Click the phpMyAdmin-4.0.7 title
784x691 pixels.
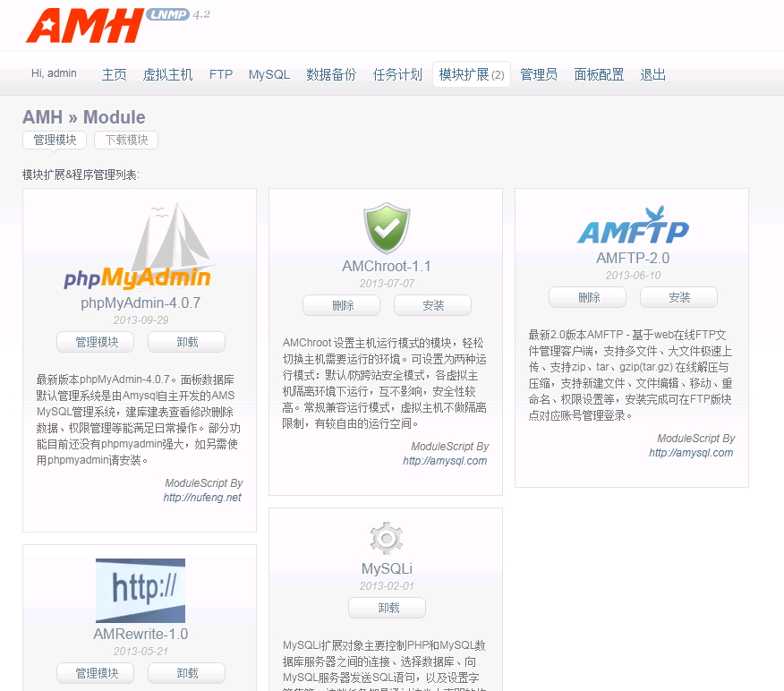click(x=141, y=303)
